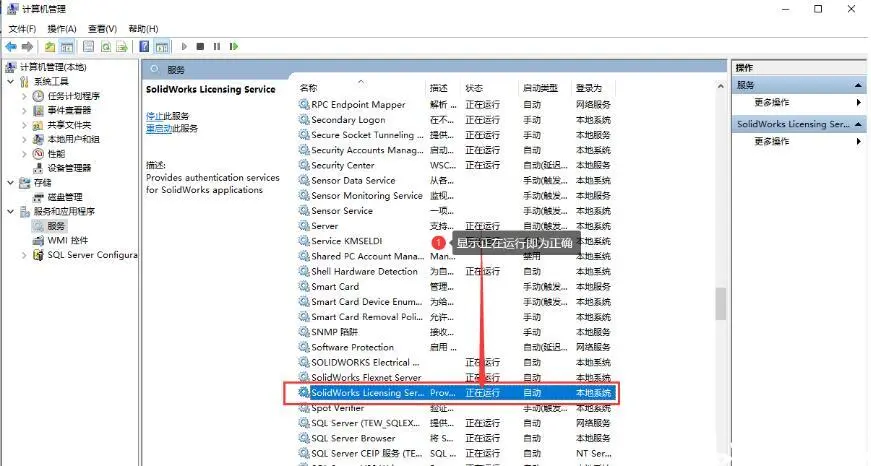871x466 pixels.
Task: Sort services by the 状态 column header
Action: [x=489, y=88]
